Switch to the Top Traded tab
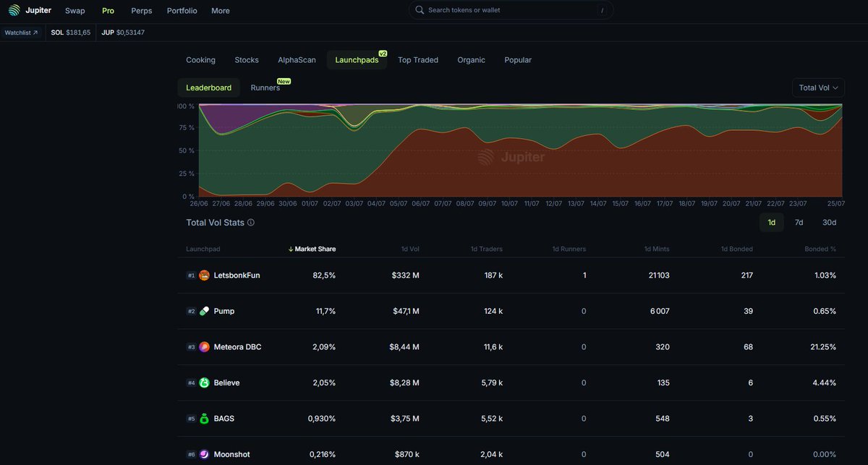 pos(418,60)
